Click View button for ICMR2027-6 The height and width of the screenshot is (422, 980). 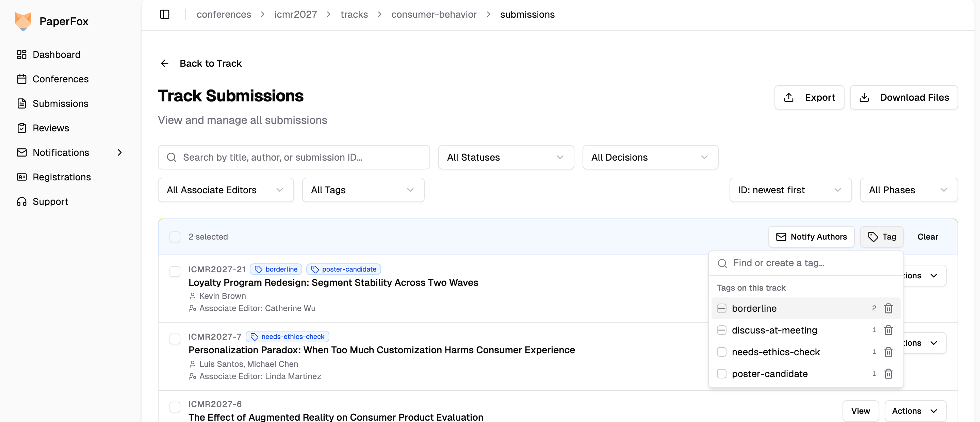860,411
